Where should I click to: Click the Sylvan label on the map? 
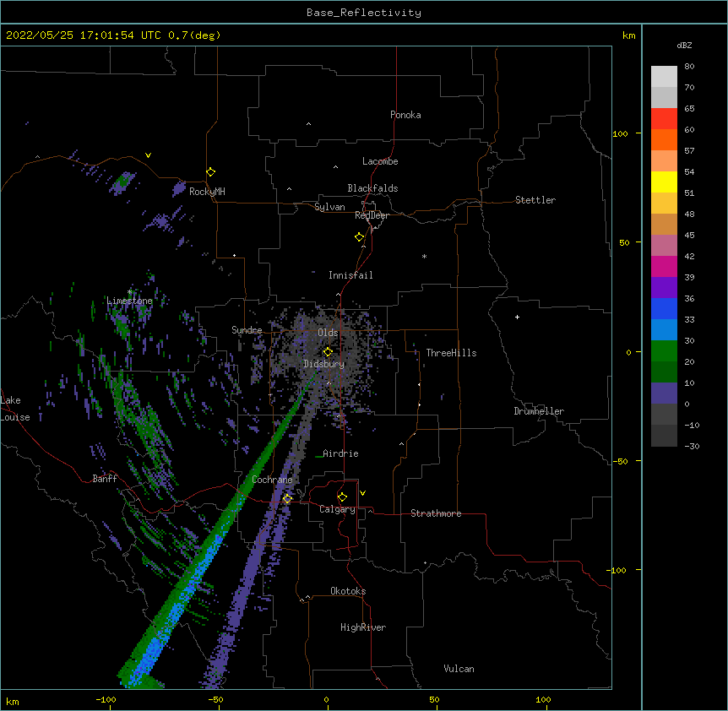tap(329, 207)
